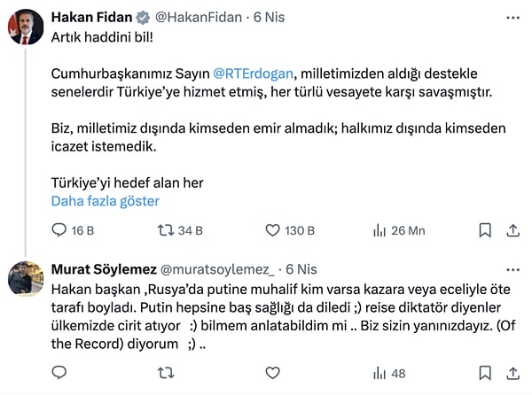Open more options for Murat Söylemez's reply
532x395 pixels.
[x=512, y=268]
